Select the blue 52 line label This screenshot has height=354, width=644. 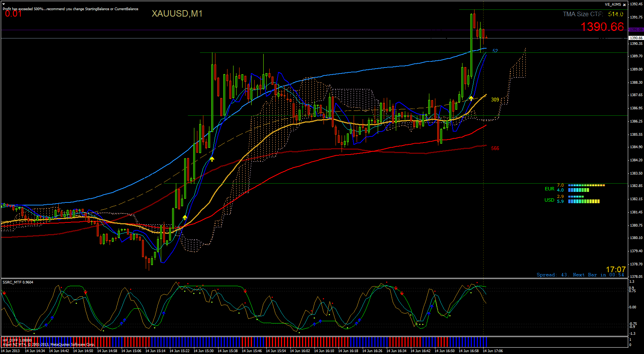tap(495, 51)
